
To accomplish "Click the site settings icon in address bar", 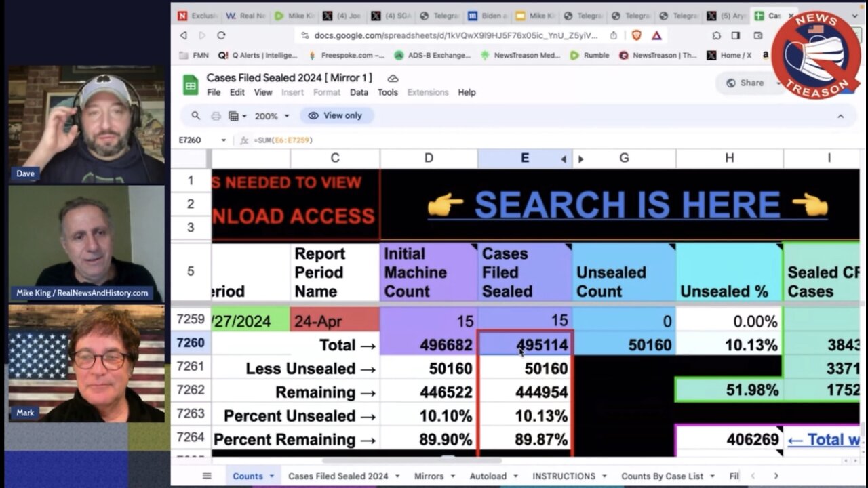I will click(x=304, y=35).
